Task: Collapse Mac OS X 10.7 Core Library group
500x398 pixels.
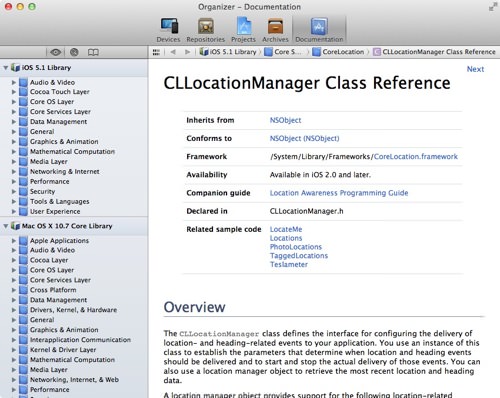Action: [6, 226]
